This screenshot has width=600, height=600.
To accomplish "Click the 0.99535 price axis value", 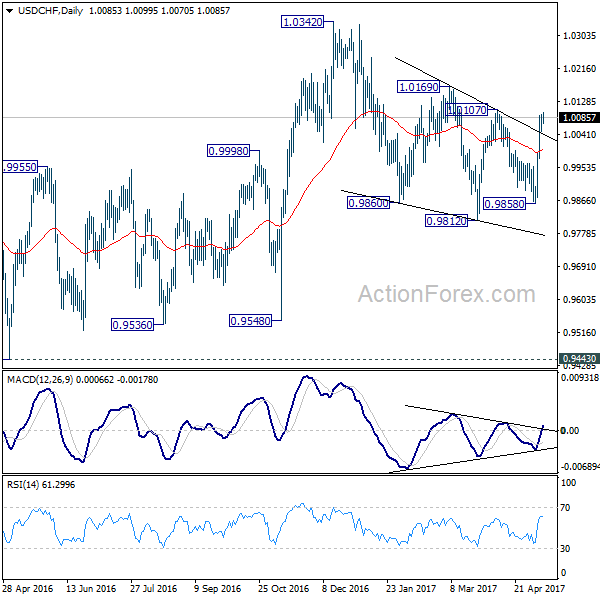I will click(x=579, y=167).
